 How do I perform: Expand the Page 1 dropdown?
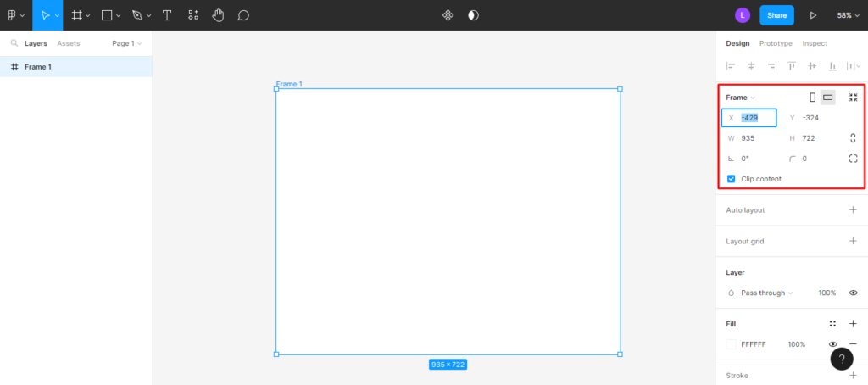[126, 43]
